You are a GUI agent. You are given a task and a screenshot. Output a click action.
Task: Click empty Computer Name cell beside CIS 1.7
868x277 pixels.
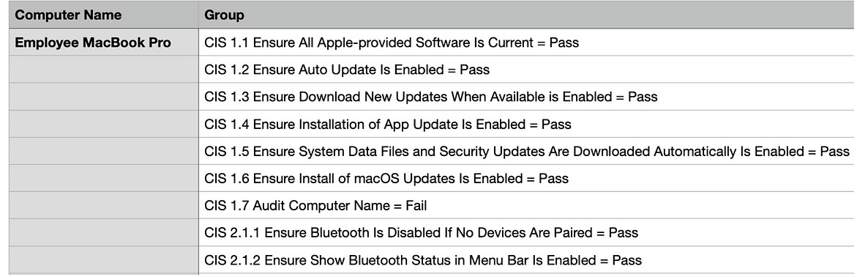103,205
